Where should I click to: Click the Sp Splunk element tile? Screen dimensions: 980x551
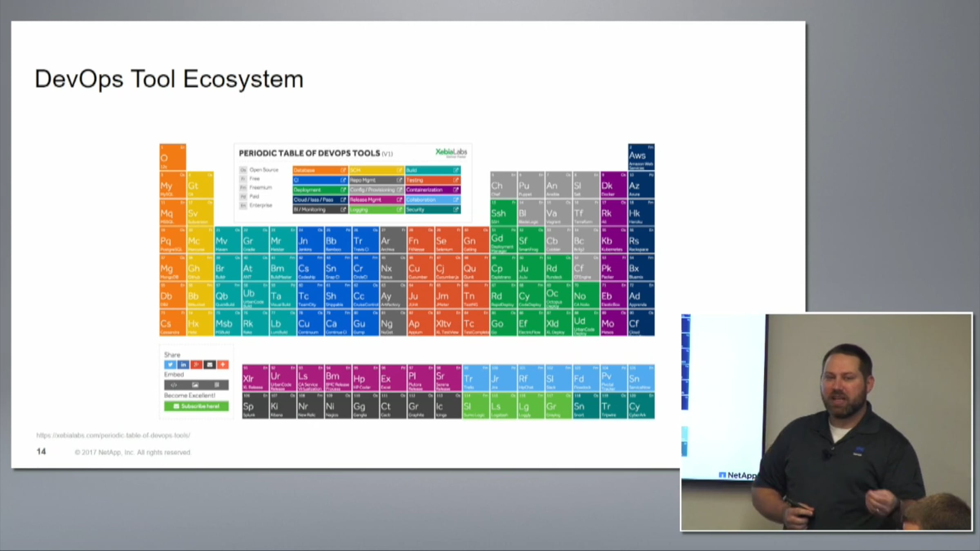click(255, 406)
